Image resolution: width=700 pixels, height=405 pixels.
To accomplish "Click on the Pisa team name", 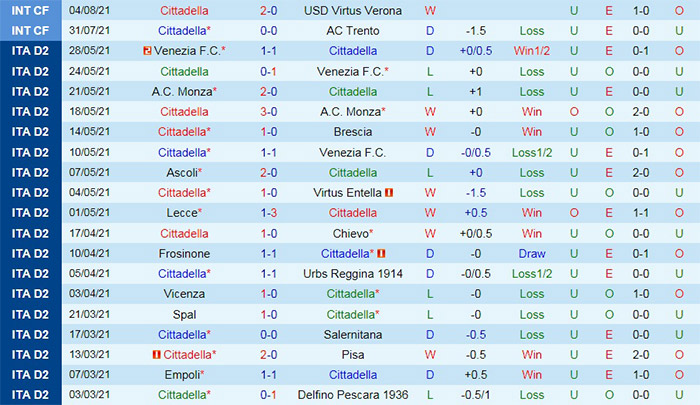I will [x=352, y=355].
